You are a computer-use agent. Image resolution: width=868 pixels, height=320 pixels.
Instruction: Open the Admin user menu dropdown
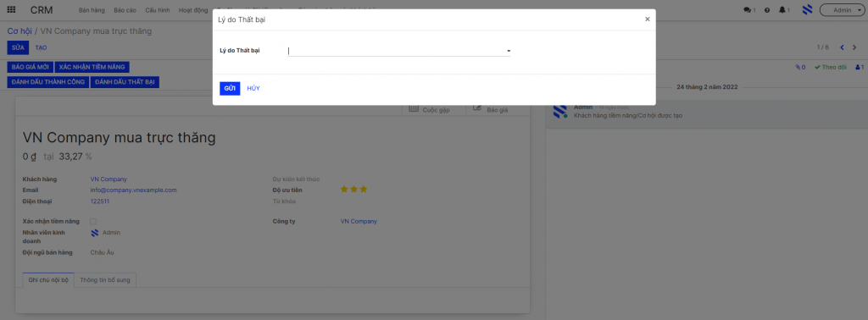(841, 10)
